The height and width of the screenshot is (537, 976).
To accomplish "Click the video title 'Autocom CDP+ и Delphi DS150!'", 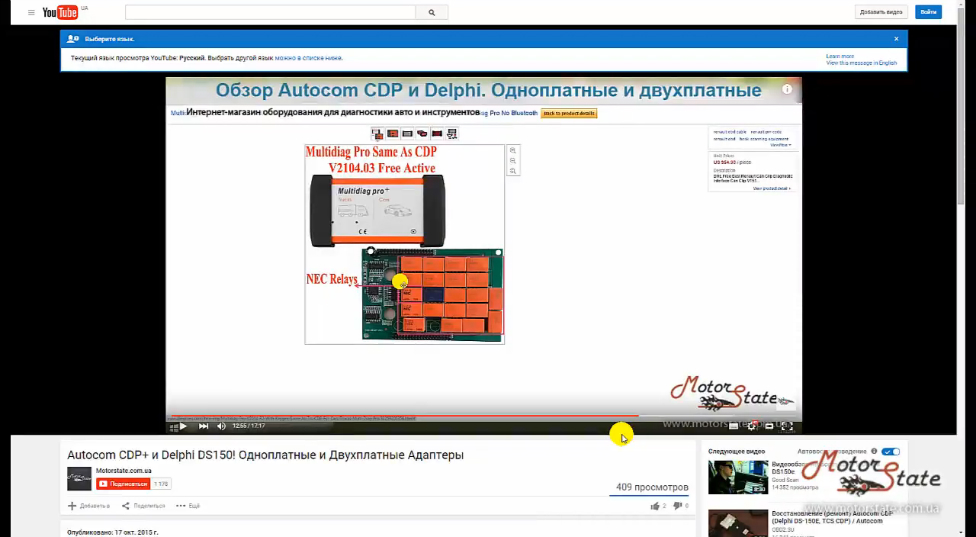I will pyautogui.click(x=265, y=455).
